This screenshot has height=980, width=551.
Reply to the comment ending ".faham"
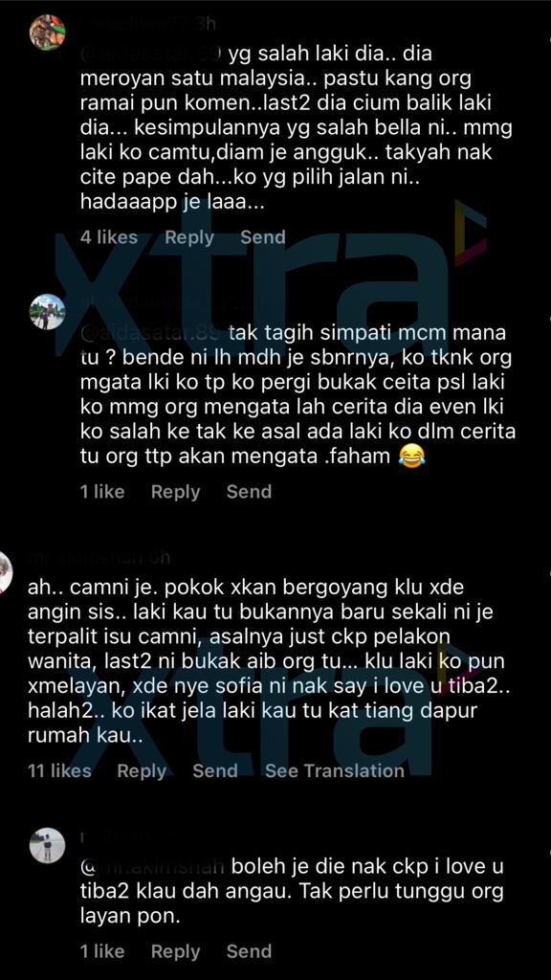pos(176,493)
